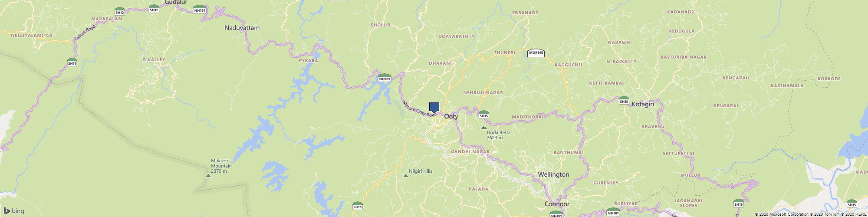Click the MDR140 road shield
This screenshot has height=217, width=868.
tap(536, 53)
